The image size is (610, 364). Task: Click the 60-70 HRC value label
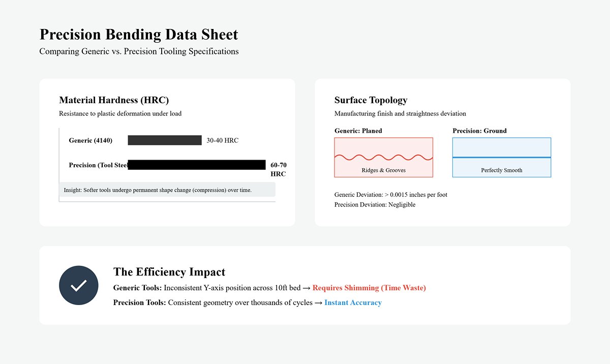coord(279,169)
